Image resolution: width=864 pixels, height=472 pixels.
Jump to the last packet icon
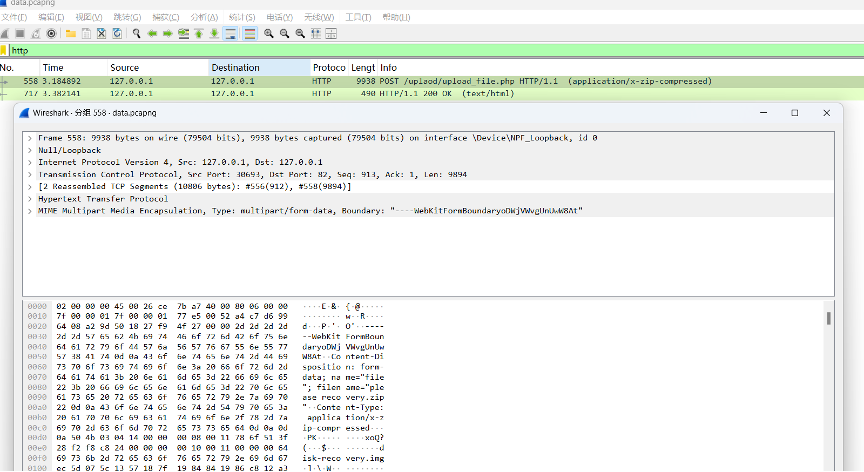click(x=214, y=34)
